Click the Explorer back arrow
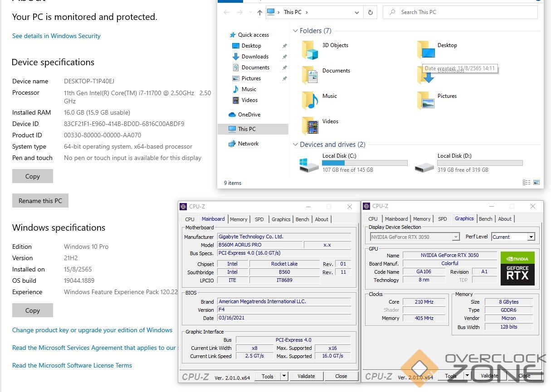The image size is (551, 392). (x=226, y=13)
